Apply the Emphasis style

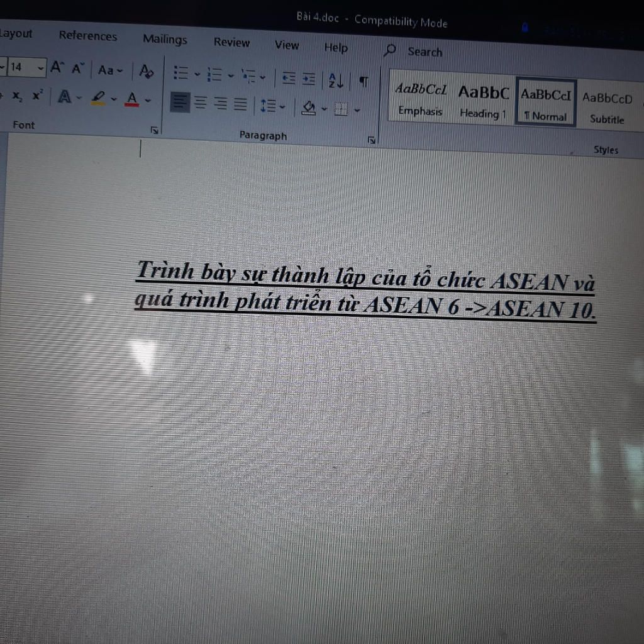coord(421,99)
